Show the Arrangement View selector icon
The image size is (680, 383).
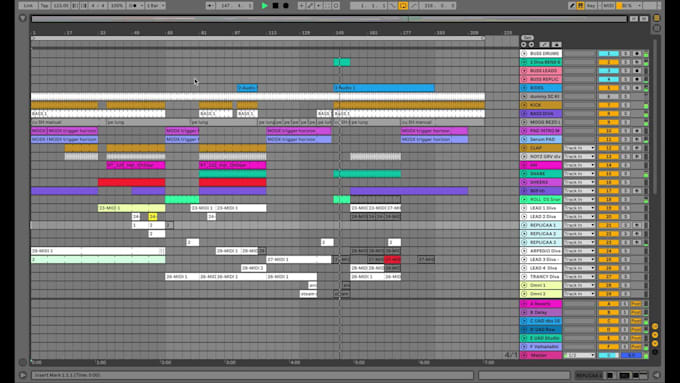pyautogui.click(x=657, y=18)
